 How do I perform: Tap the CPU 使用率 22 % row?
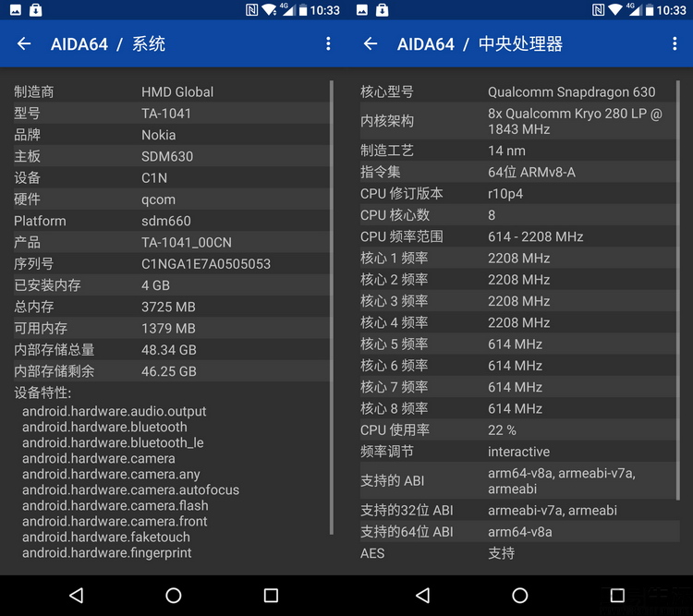point(517,430)
